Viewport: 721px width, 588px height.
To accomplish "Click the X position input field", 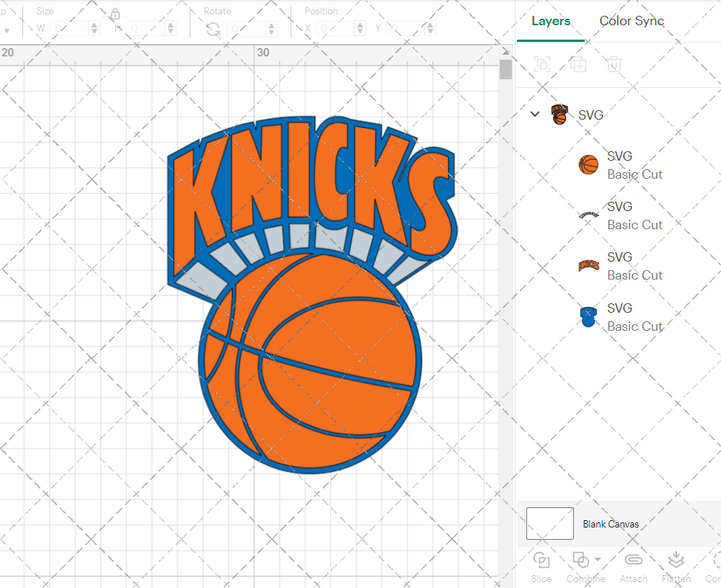I will tap(336, 29).
